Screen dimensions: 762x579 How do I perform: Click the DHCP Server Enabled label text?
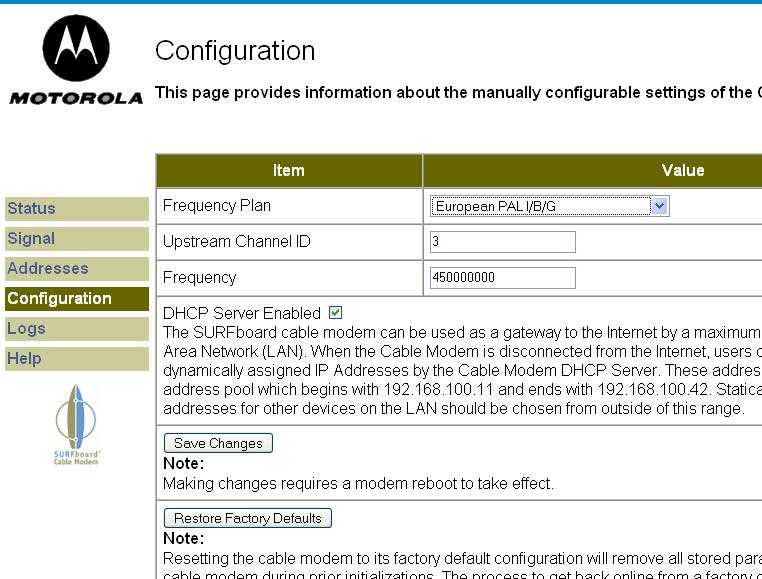tap(242, 313)
